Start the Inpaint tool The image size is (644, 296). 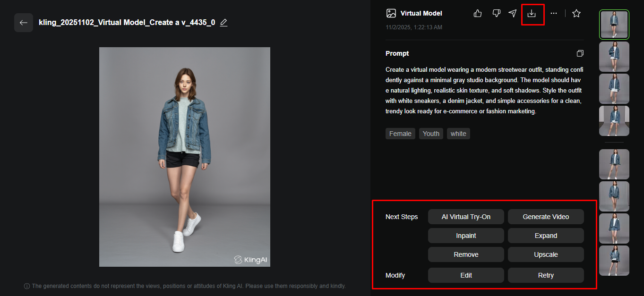pos(466,235)
